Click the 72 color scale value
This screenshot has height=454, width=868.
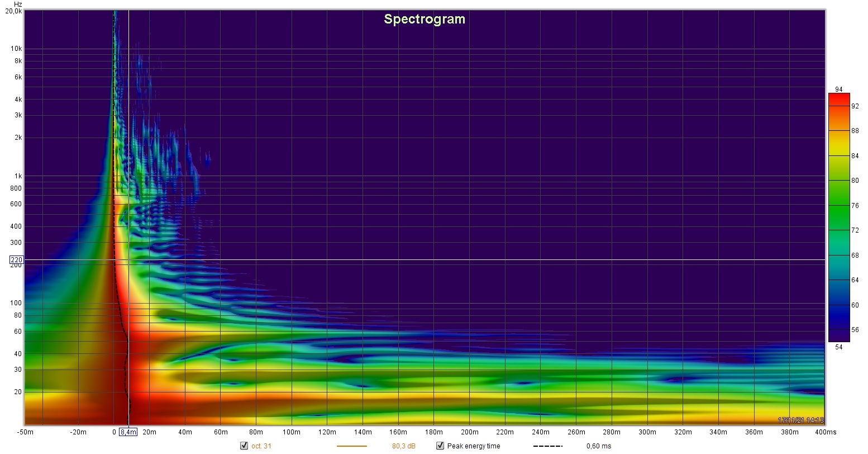pyautogui.click(x=855, y=230)
